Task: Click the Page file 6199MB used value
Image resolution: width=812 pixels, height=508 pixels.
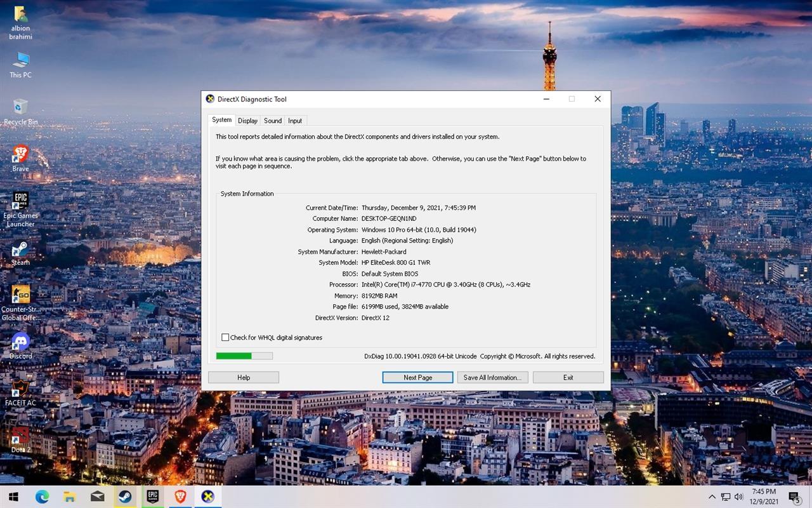Action: point(405,307)
